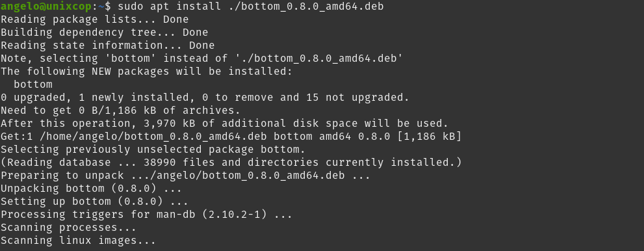Click the 'Preparing to unpack' line
The width and height of the screenshot is (644, 251).
(185, 176)
